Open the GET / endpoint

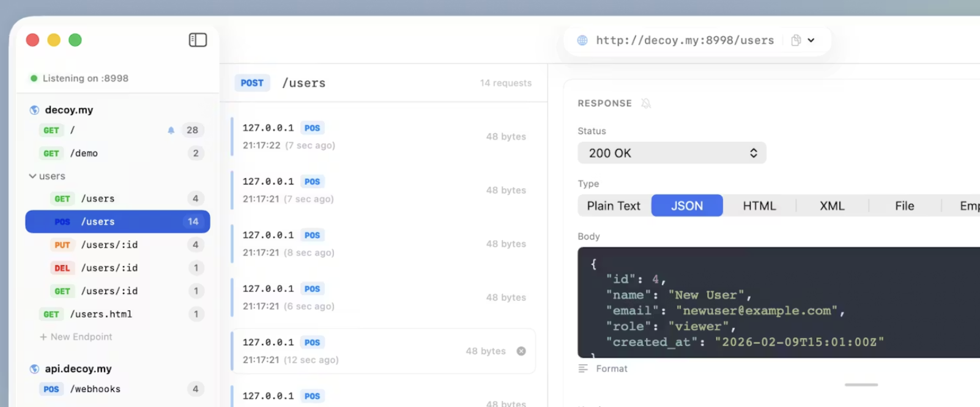pos(117,130)
